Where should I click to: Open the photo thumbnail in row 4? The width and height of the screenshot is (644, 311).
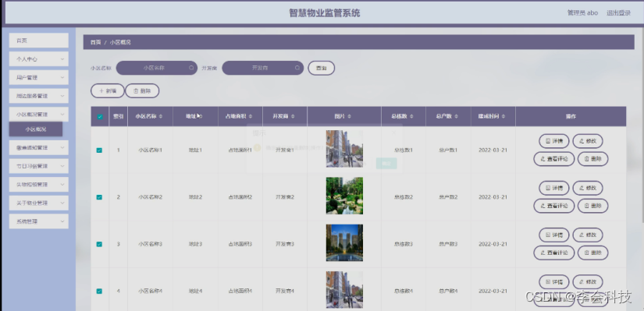(344, 290)
